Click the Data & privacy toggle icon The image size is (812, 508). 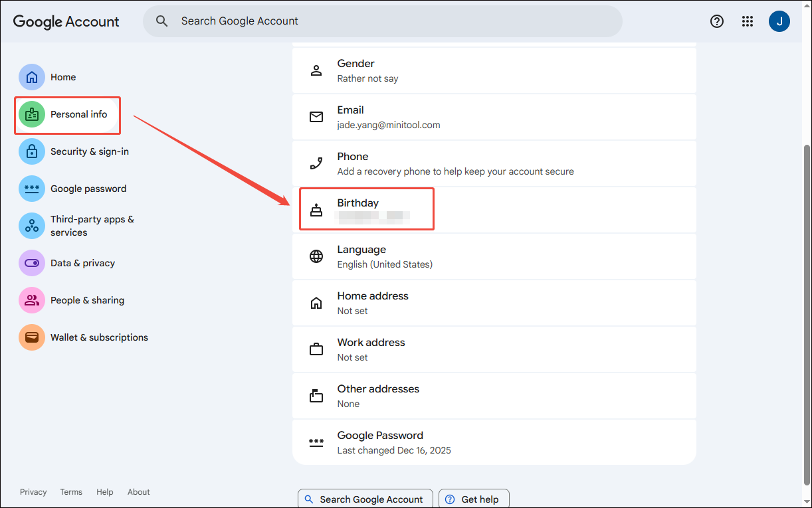(32, 263)
